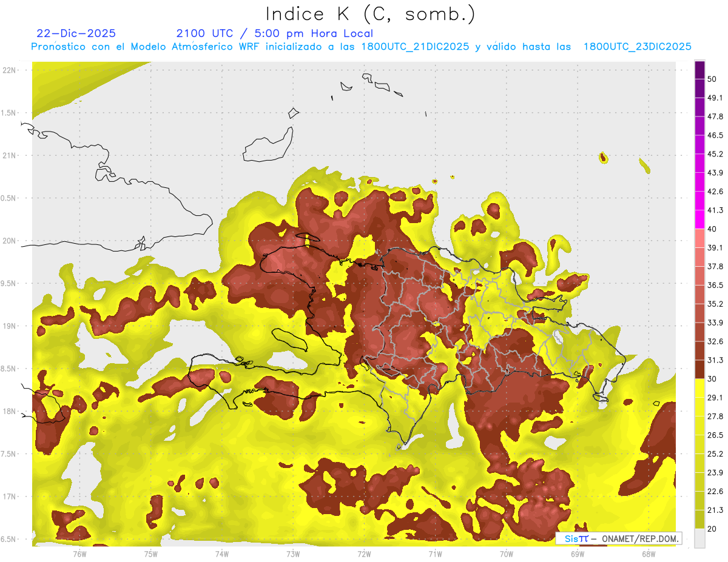Click the legend value "42.6"

[x=715, y=192]
